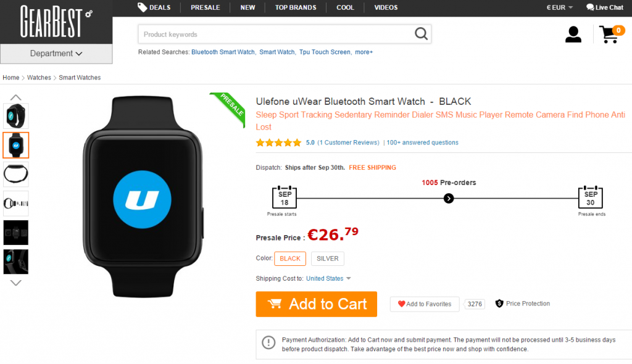Go to TOP BRANDS menu
Screen dimensions: 632x364
pyautogui.click(x=296, y=7)
